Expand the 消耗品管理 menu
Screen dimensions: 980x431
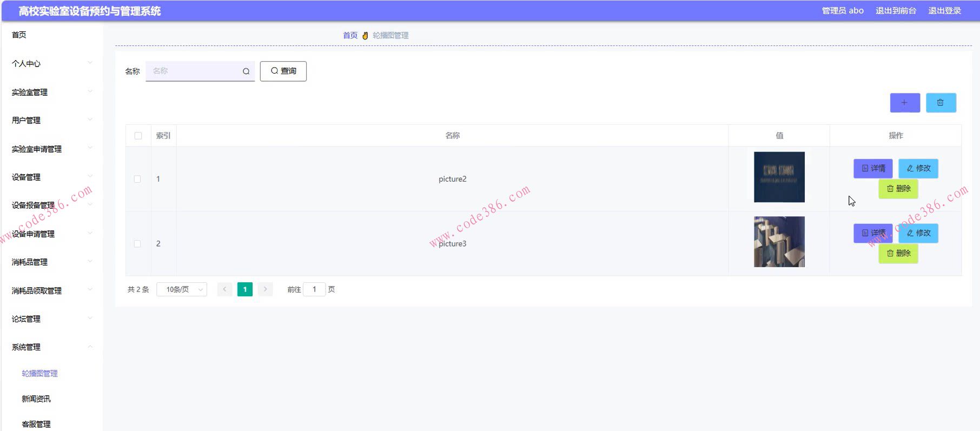[51, 262]
